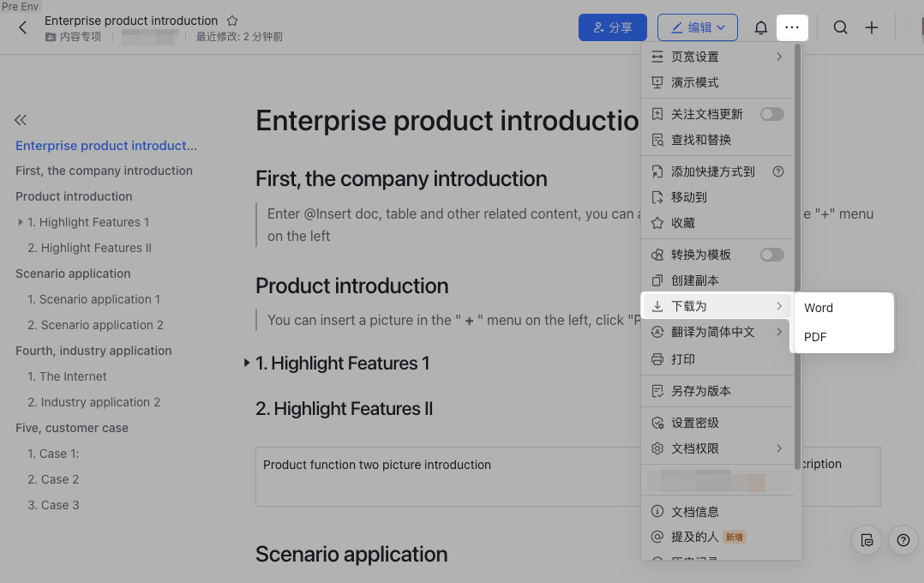Open the 编辑 dropdown menu

tap(697, 27)
